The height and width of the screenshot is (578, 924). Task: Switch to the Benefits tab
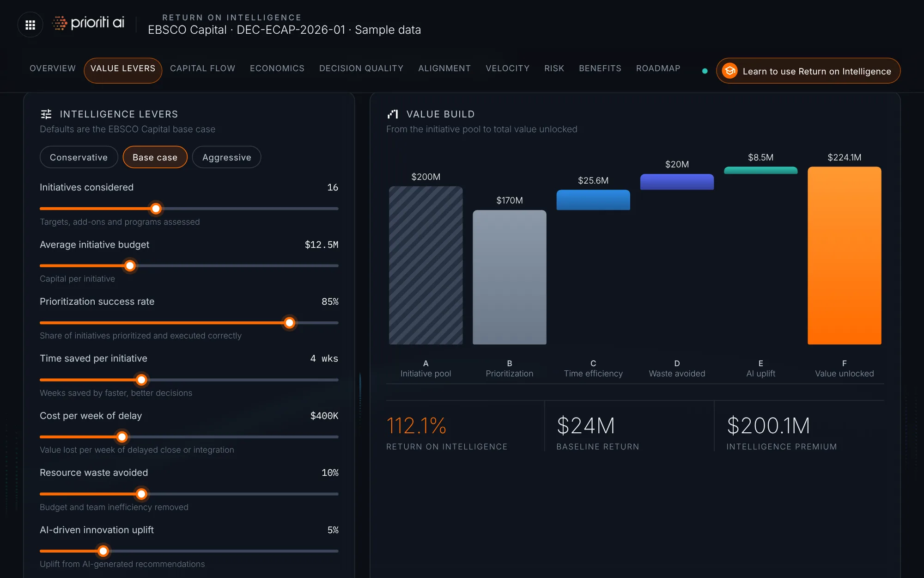pyautogui.click(x=600, y=68)
